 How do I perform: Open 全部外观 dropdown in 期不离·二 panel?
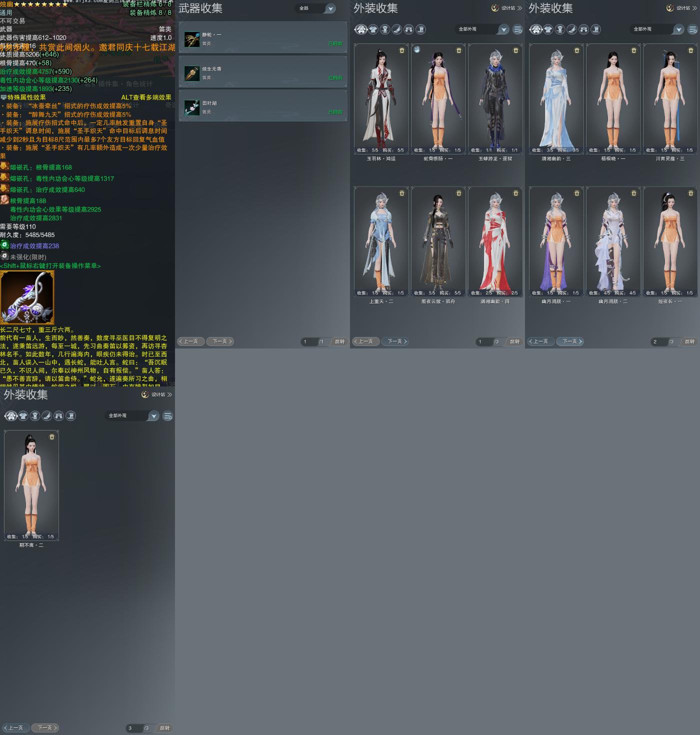[x=132, y=416]
